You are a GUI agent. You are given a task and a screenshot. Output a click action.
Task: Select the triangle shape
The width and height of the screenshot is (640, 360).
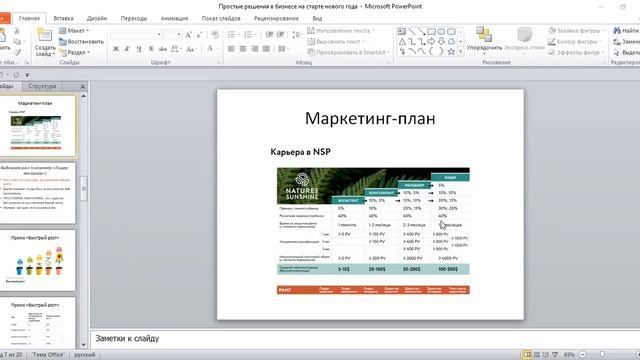402,42
